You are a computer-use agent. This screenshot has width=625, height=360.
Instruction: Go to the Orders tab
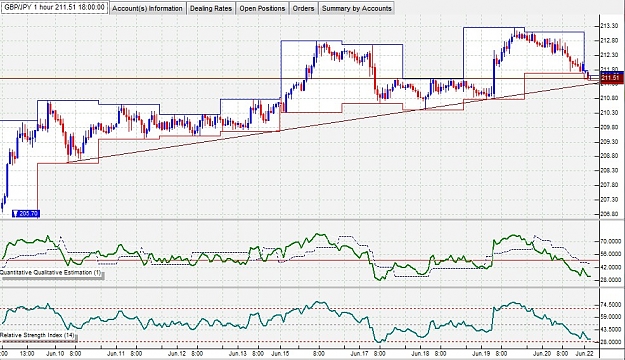(303, 8)
